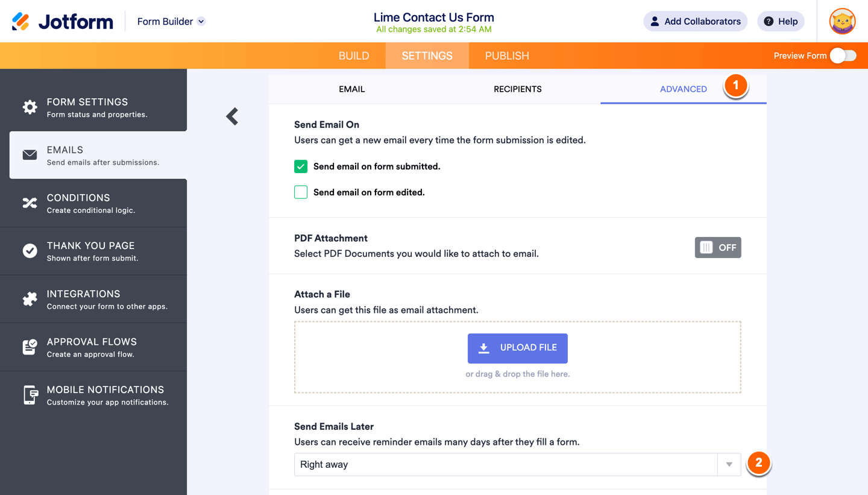Click the Upload File button
868x495 pixels.
pyautogui.click(x=517, y=348)
